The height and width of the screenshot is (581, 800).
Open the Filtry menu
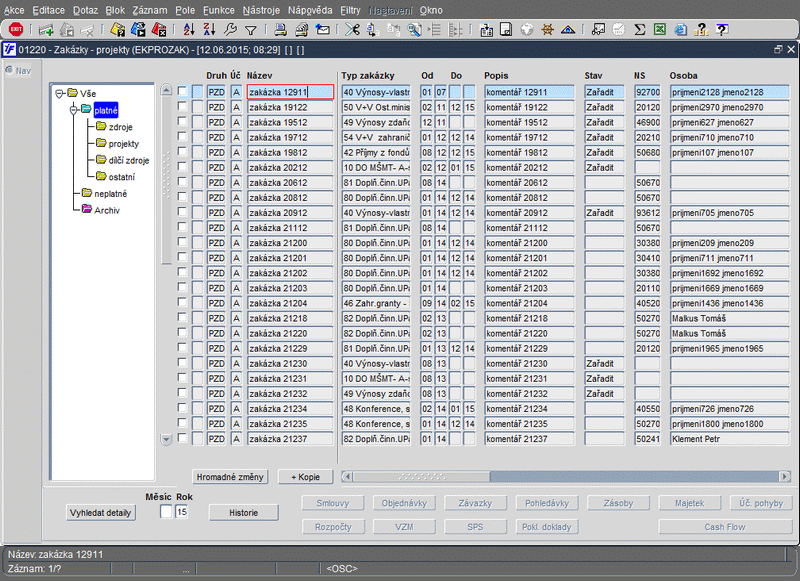tap(350, 8)
